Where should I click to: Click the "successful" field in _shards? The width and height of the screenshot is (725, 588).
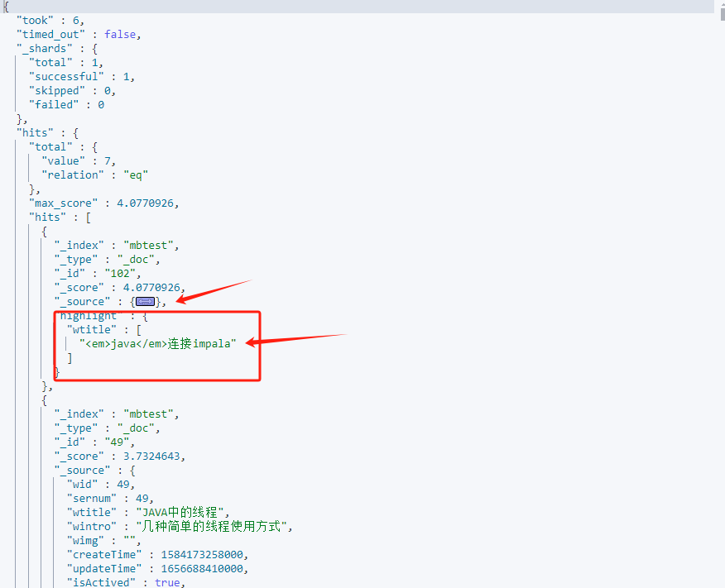(x=65, y=76)
